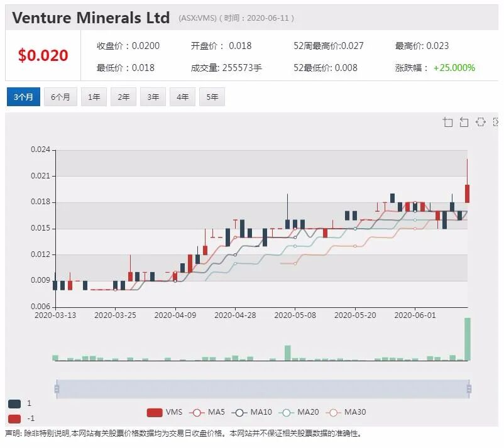Image resolution: width=504 pixels, height=448 pixels.
Task: Click the 2020-04-28 x-axis date label
Action: tap(235, 315)
